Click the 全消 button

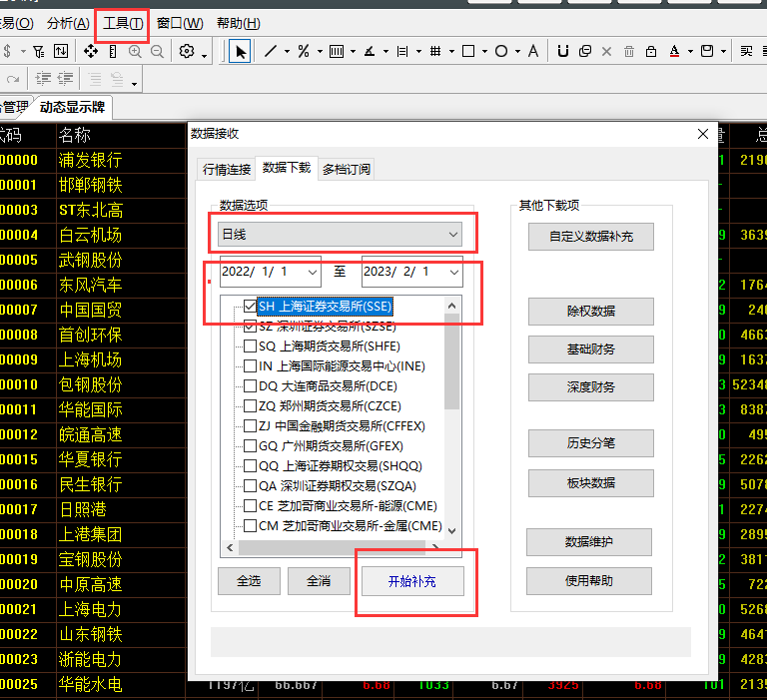pyautogui.click(x=319, y=581)
